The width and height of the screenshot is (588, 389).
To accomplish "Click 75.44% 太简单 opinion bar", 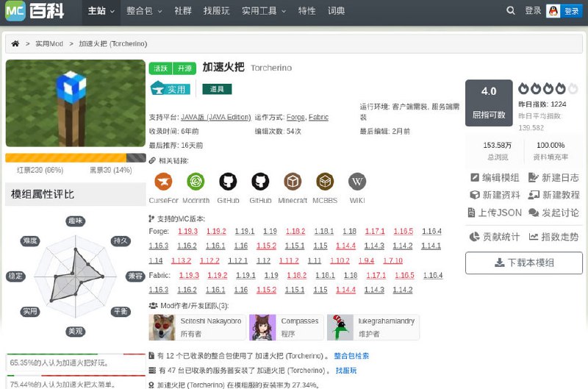I will click(x=76, y=382).
